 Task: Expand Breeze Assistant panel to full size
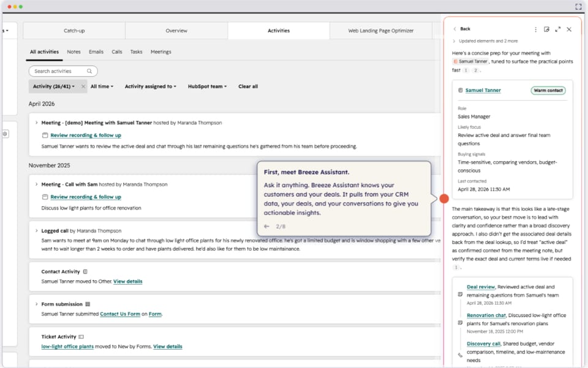pos(557,29)
